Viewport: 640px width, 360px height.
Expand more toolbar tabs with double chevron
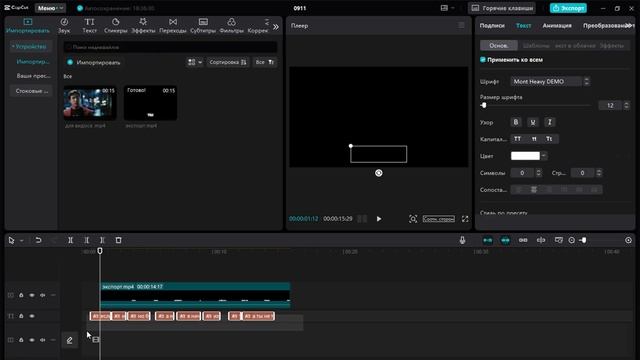click(276, 27)
